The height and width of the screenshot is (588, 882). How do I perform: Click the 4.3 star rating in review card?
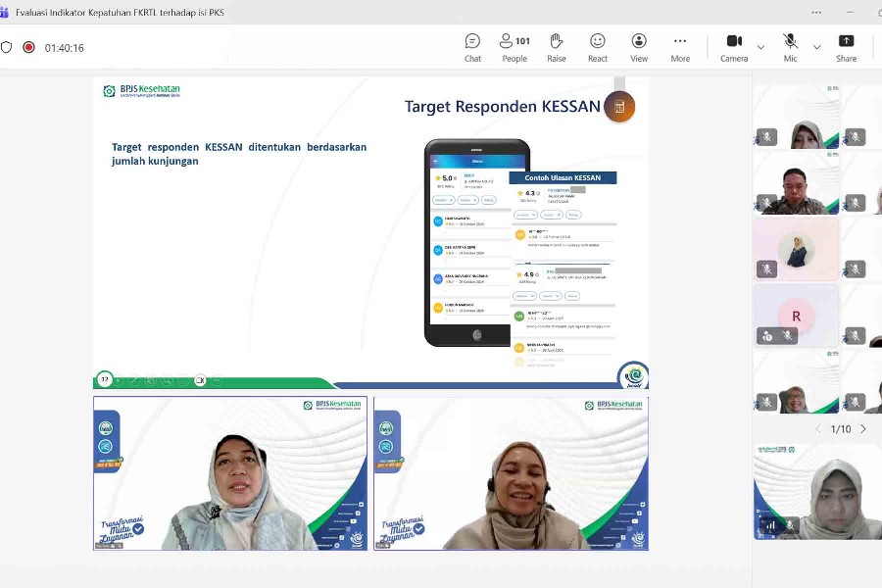tap(528, 193)
